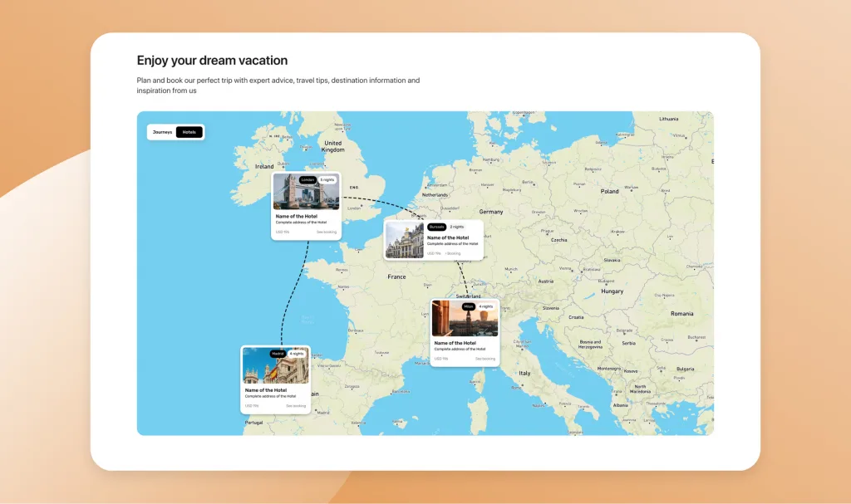Open See booking on the Madrid hotel card

tap(296, 406)
